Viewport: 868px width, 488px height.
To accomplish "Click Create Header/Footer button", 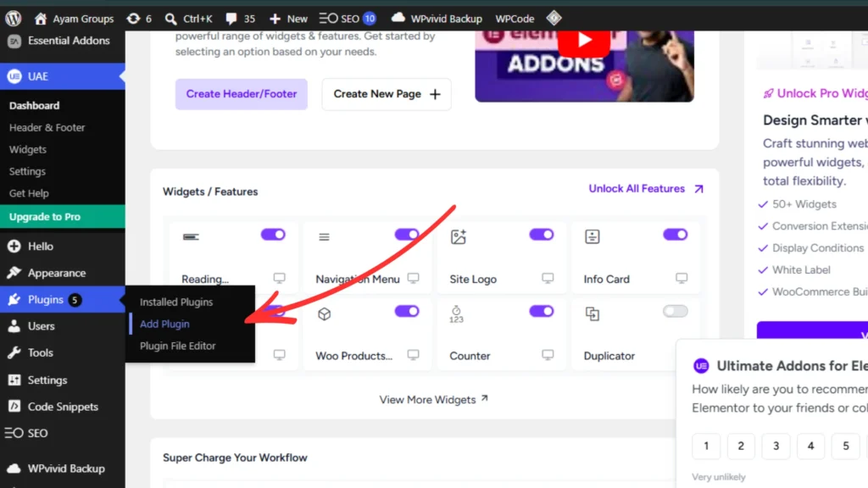I will (242, 94).
